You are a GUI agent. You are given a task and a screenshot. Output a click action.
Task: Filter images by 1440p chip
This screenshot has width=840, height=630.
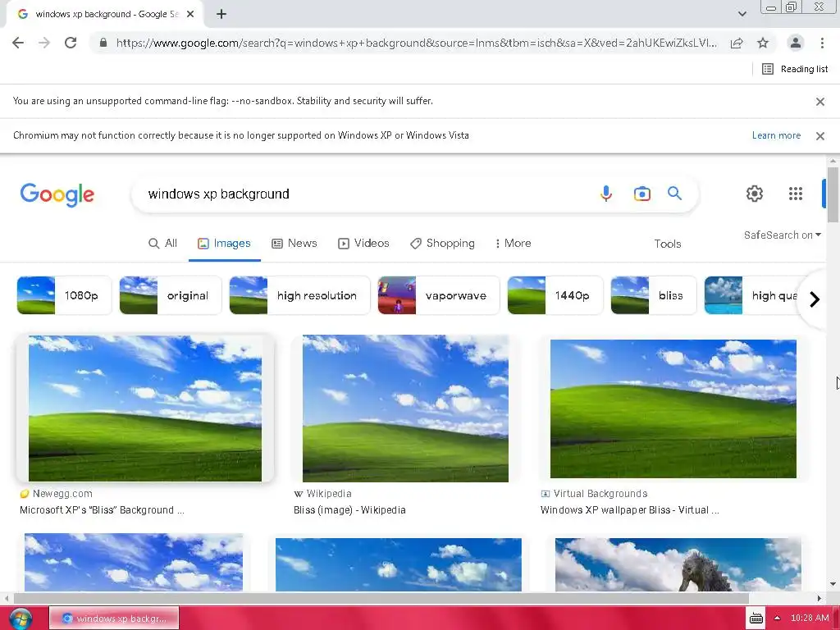(555, 295)
